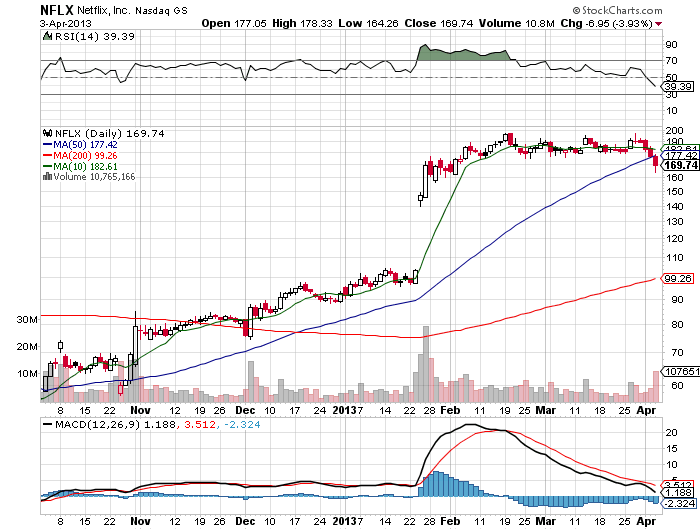Click the 'MA(200) 99.26' legend text
This screenshot has width=700, height=530.
pyautogui.click(x=85, y=155)
